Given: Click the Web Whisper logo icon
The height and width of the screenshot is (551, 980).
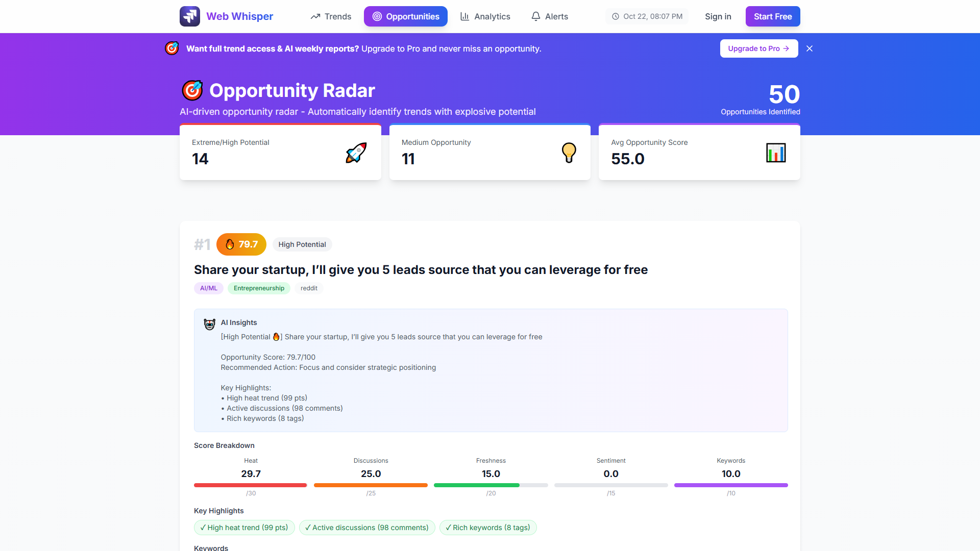Looking at the screenshot, I should point(190,16).
